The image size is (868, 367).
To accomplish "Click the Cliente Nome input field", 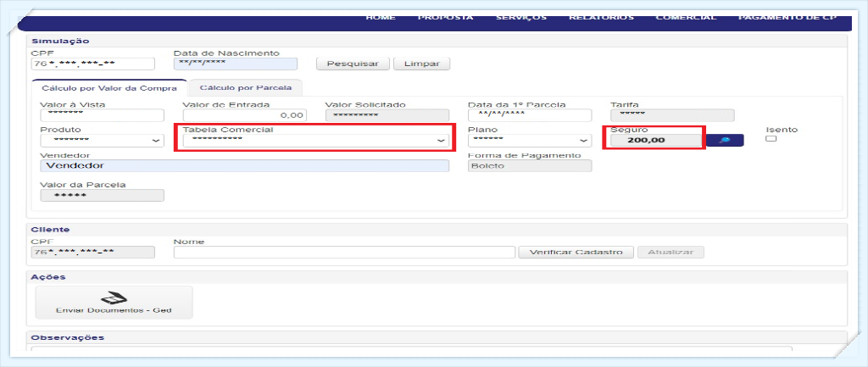I will [344, 253].
